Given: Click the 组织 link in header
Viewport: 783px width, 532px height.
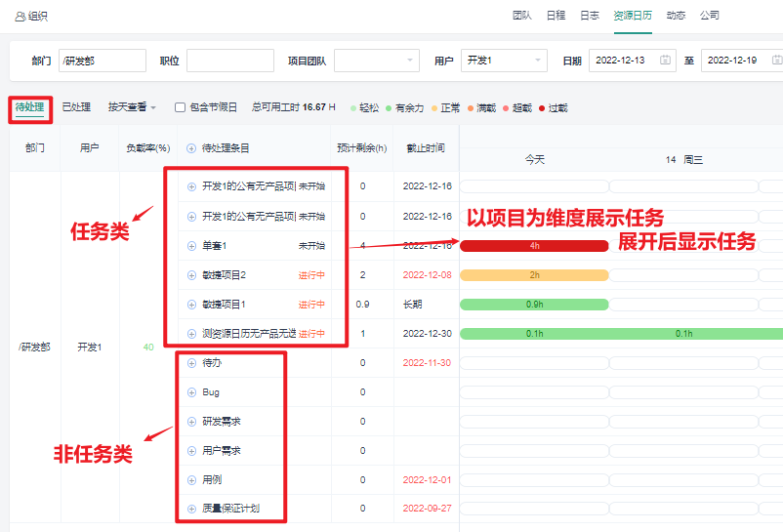Looking at the screenshot, I should (31, 17).
